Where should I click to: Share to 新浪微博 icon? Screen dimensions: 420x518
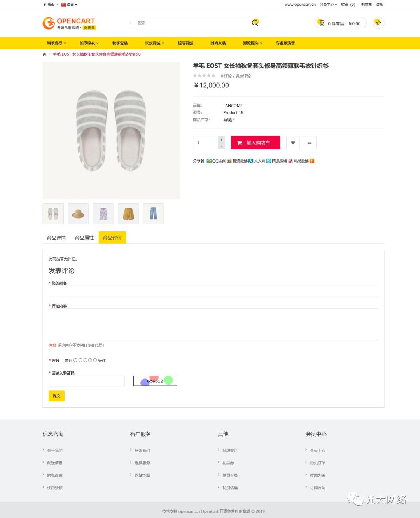click(x=229, y=161)
